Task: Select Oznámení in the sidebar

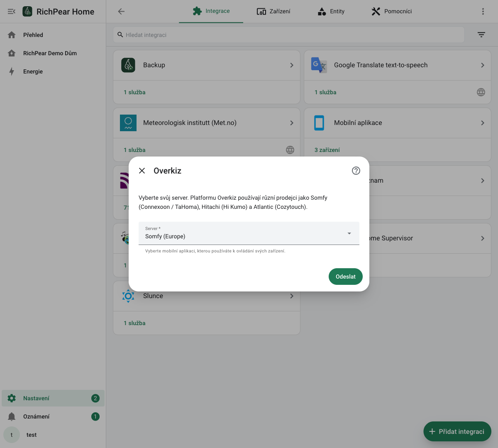Action: 53,416
